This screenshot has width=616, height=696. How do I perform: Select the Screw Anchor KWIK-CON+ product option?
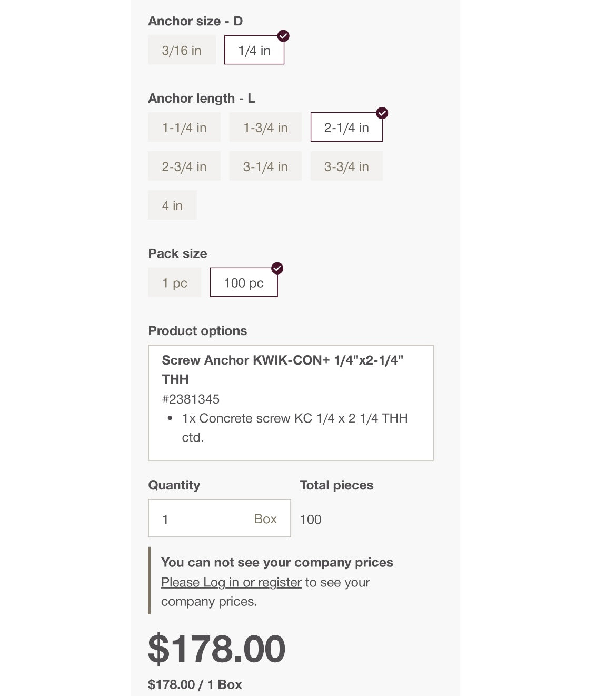pyautogui.click(x=291, y=403)
